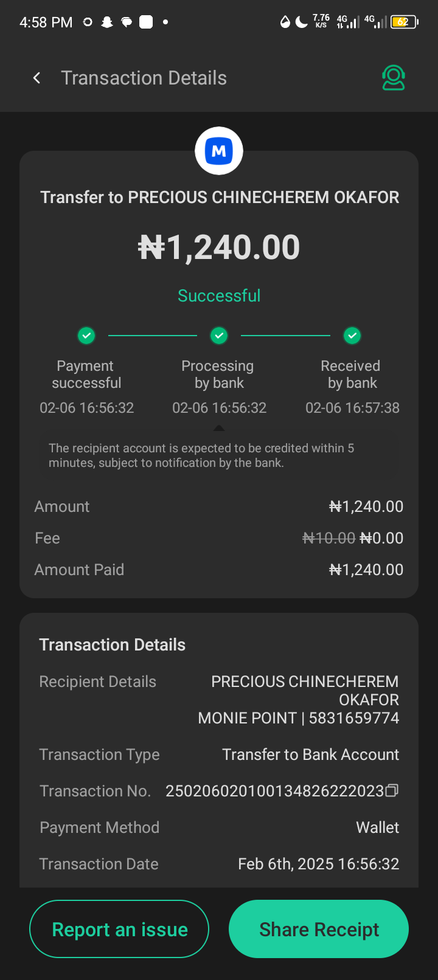Tap the battery indicator in status bar

pyautogui.click(x=404, y=22)
